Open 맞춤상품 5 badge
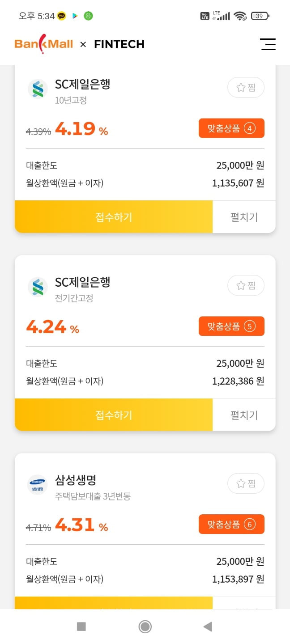Viewport: 290px width, 644px height. click(x=231, y=326)
